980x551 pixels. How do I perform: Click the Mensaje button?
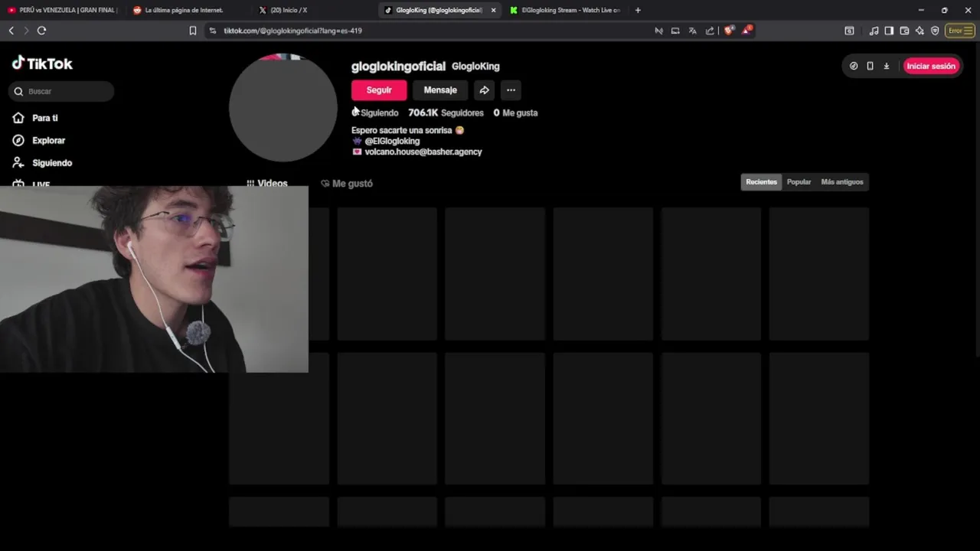(440, 90)
